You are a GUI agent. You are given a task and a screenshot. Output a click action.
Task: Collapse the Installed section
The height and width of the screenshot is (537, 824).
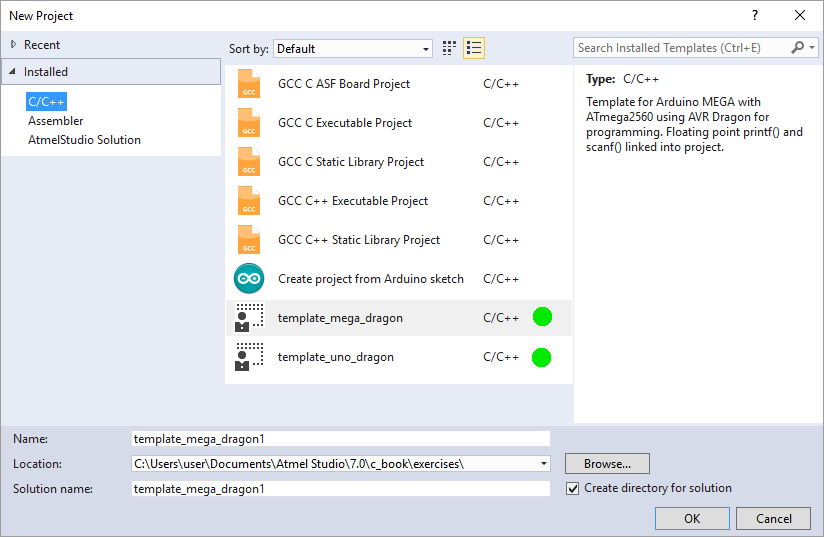coord(14,72)
